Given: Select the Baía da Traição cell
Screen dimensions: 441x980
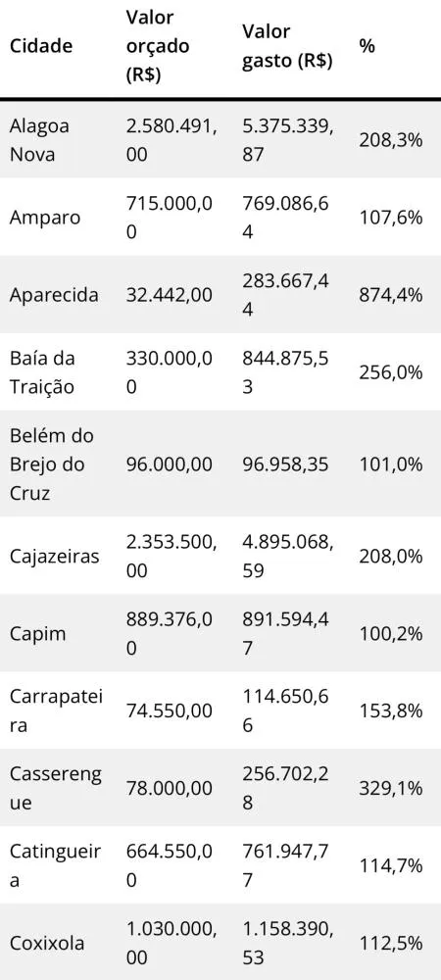Looking at the screenshot, I should (42, 371).
